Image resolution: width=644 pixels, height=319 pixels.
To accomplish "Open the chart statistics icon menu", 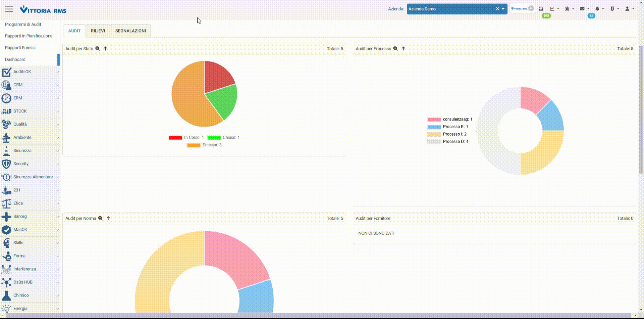I will tap(552, 9).
